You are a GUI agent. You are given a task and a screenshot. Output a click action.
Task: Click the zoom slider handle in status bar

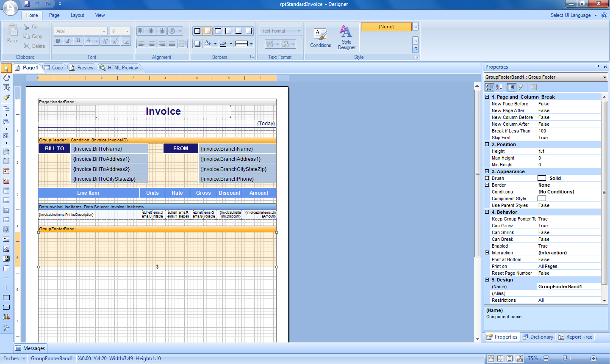[x=565, y=358]
